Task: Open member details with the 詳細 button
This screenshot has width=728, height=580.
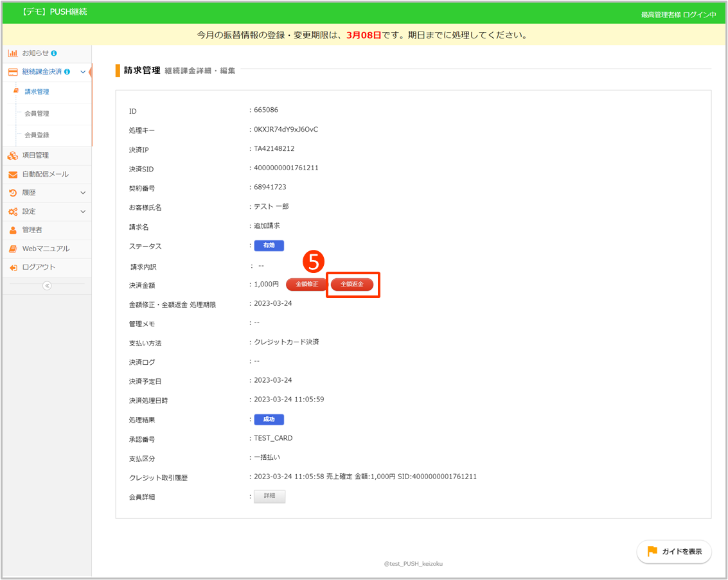Action: [x=269, y=496]
